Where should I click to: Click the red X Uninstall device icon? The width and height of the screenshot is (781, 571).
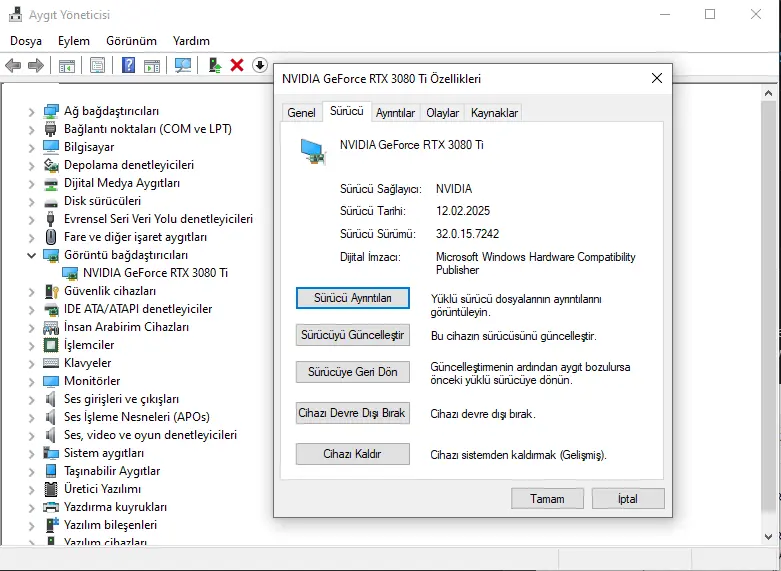point(237,65)
